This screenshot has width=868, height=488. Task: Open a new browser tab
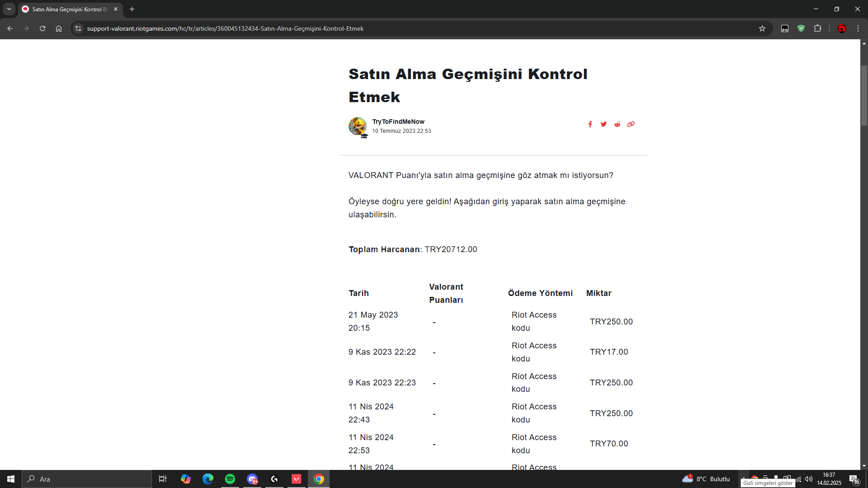tap(132, 9)
